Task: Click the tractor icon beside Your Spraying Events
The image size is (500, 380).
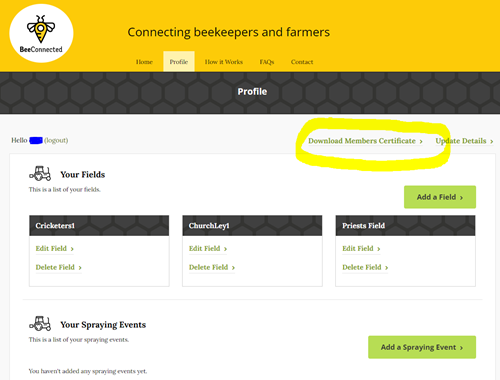Action: point(40,323)
